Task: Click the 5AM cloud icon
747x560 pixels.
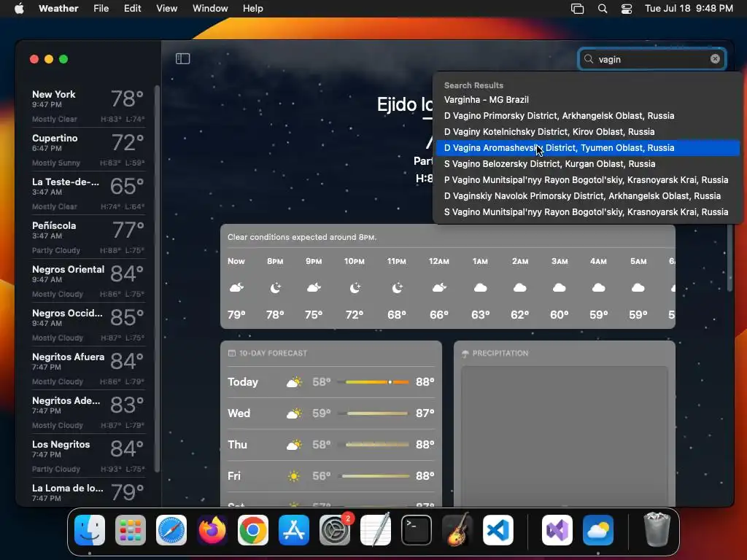Action: pyautogui.click(x=638, y=287)
